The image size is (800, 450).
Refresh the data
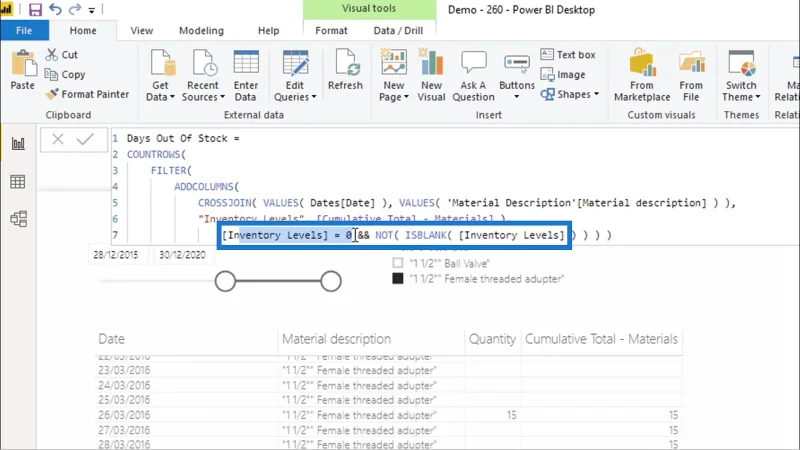click(345, 70)
